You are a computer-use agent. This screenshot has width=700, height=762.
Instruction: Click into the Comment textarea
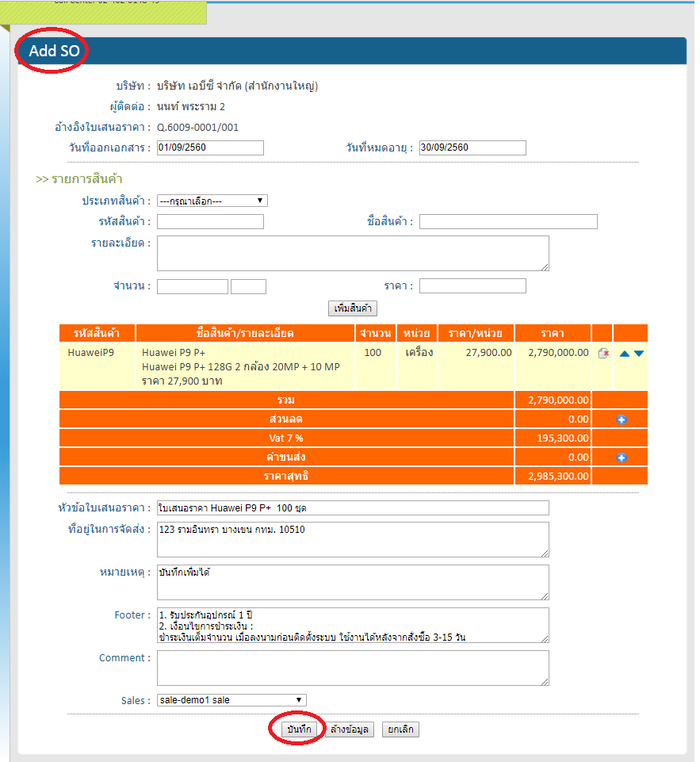pos(353,668)
